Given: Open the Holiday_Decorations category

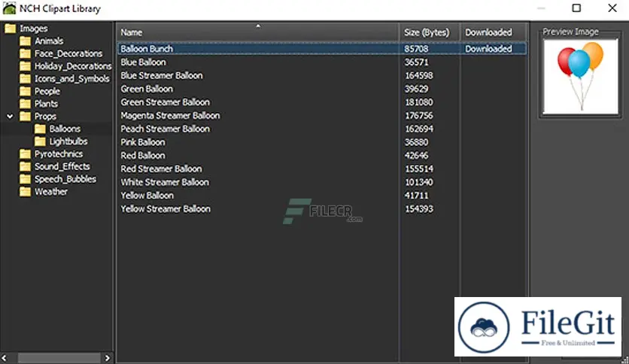Looking at the screenshot, I should coord(73,66).
